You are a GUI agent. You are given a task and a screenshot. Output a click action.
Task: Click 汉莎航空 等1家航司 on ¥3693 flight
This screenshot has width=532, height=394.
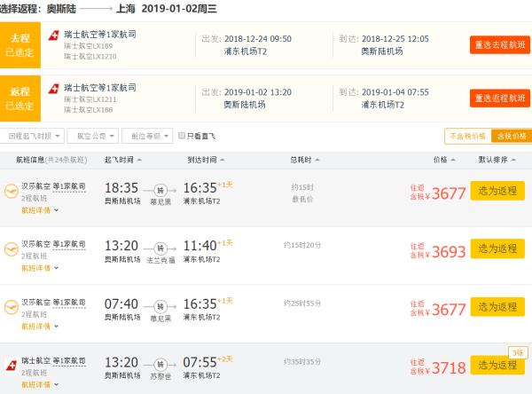[53, 244]
